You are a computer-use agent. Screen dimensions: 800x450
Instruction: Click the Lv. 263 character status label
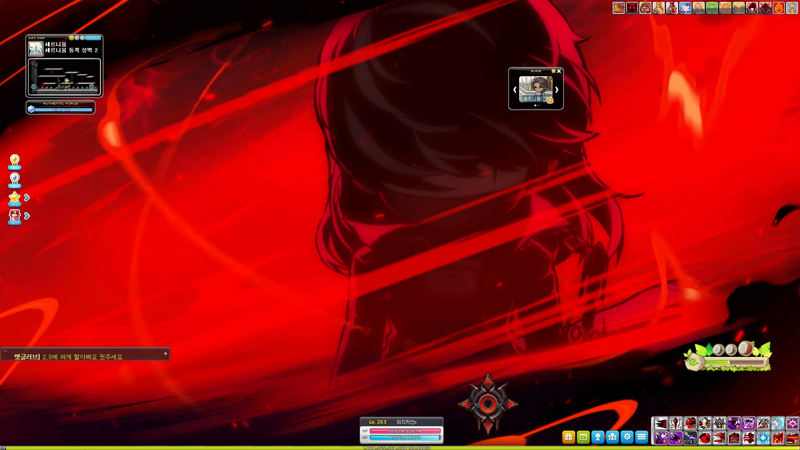378,422
